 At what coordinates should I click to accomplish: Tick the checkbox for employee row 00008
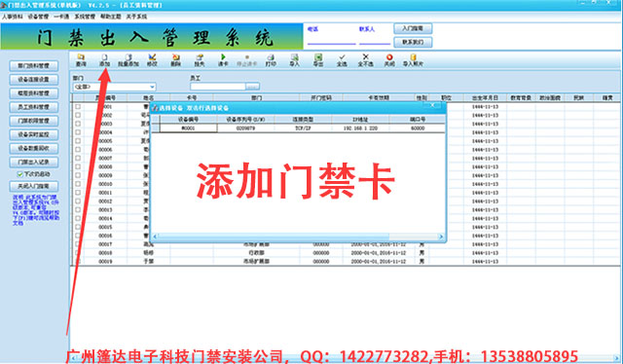coord(78,166)
